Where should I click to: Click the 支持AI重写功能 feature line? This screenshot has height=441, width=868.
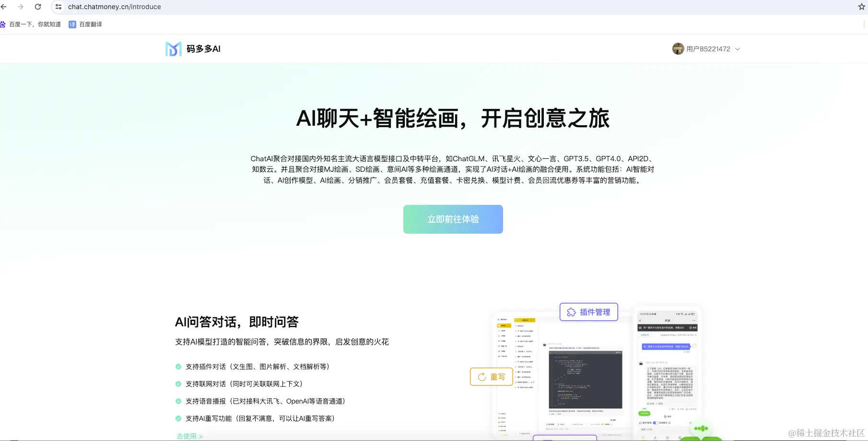click(260, 418)
